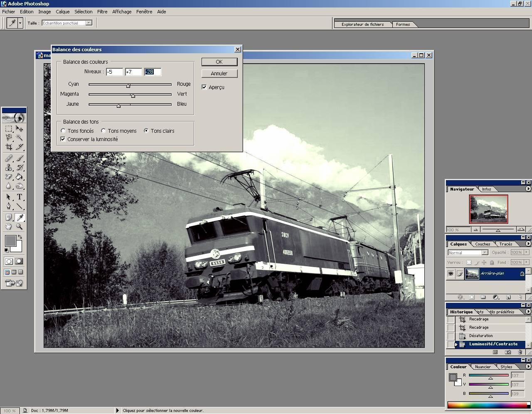Open the Filtre menu
The height and width of the screenshot is (414, 532).
tap(102, 12)
